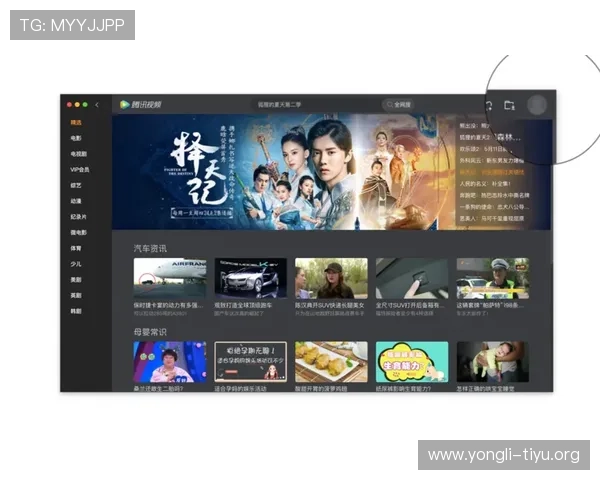The height and width of the screenshot is (480, 600).
Task: Click the back arrow in the title bar
Action: click(97, 104)
